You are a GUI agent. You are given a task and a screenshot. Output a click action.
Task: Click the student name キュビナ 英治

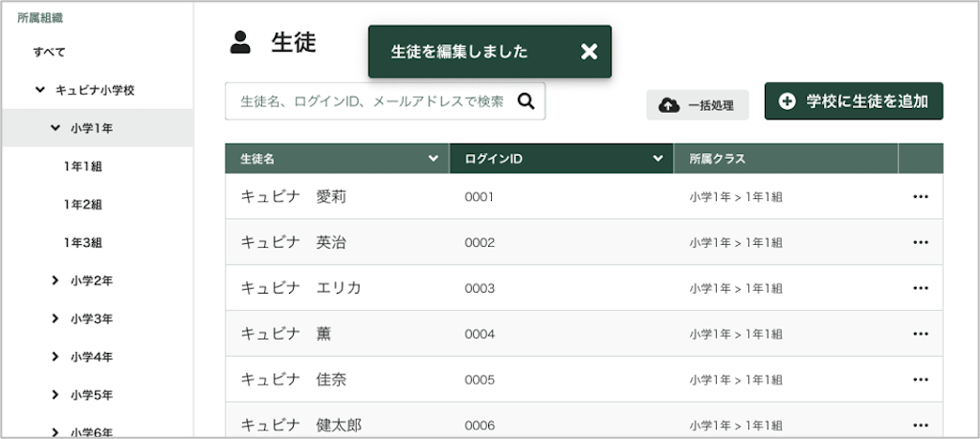pyautogui.click(x=293, y=242)
